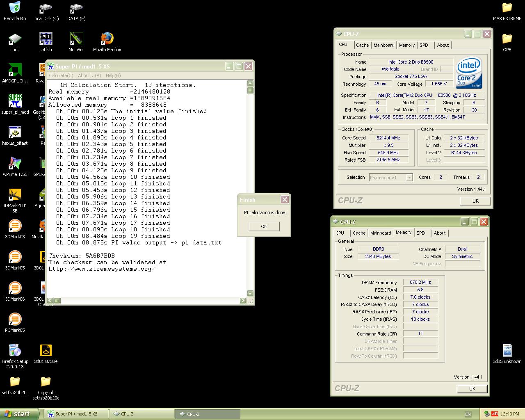Click the Checksum: 5A6B7BDB line
The image size is (525, 420).
click(x=82, y=256)
